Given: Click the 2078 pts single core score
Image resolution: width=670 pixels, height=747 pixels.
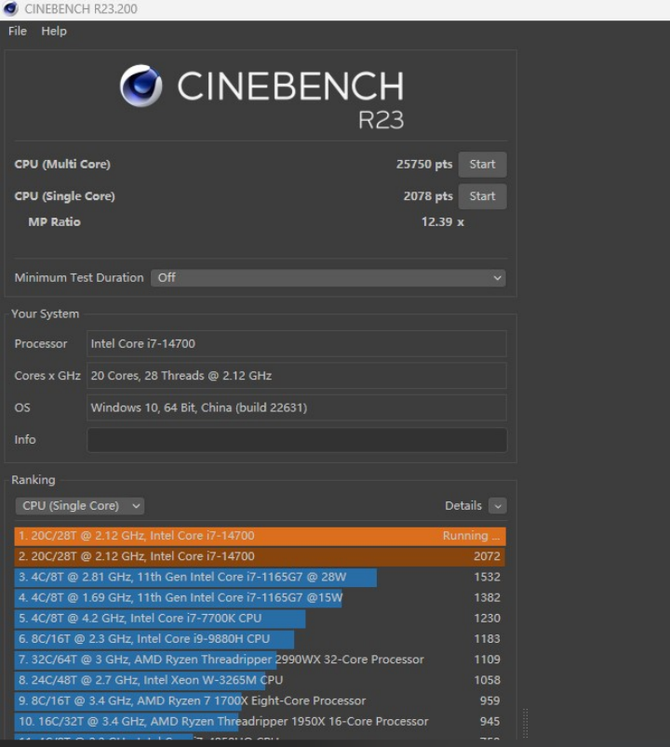Looking at the screenshot, I should coord(428,196).
